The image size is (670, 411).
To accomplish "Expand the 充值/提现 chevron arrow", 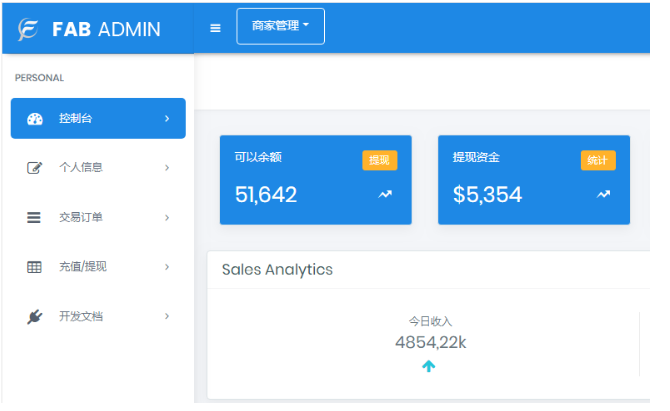I will pyautogui.click(x=167, y=267).
